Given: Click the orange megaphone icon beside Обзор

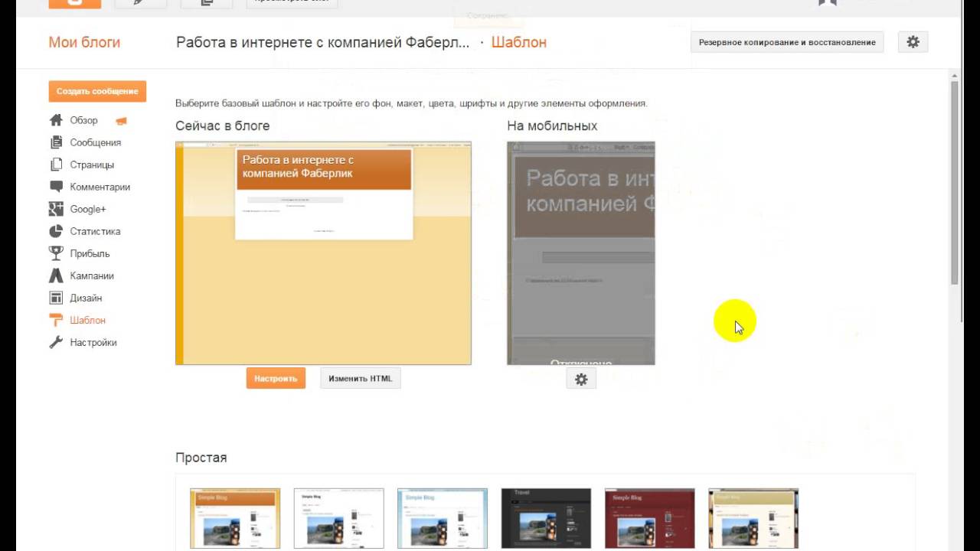Looking at the screenshot, I should point(121,121).
